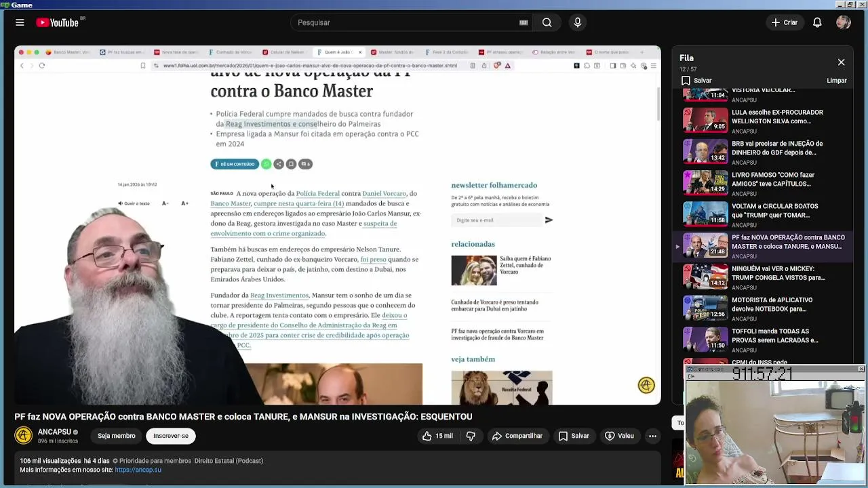Open the on-screen keyboard icon in search

[x=524, y=22]
